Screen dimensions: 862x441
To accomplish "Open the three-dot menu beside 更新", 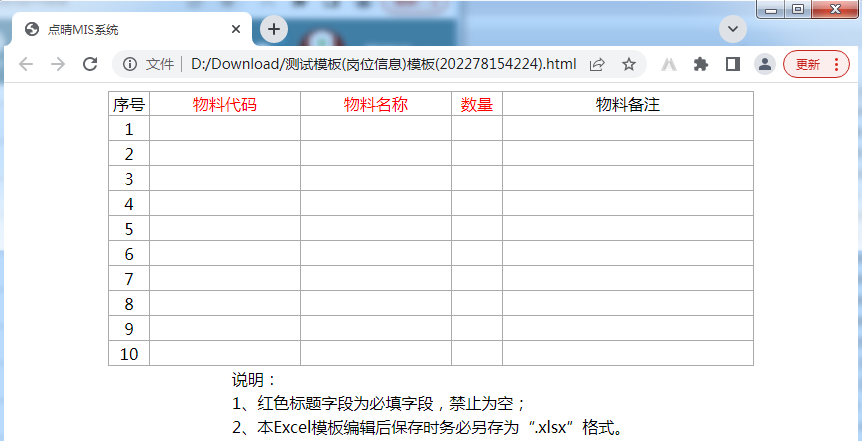I will pyautogui.click(x=837, y=64).
